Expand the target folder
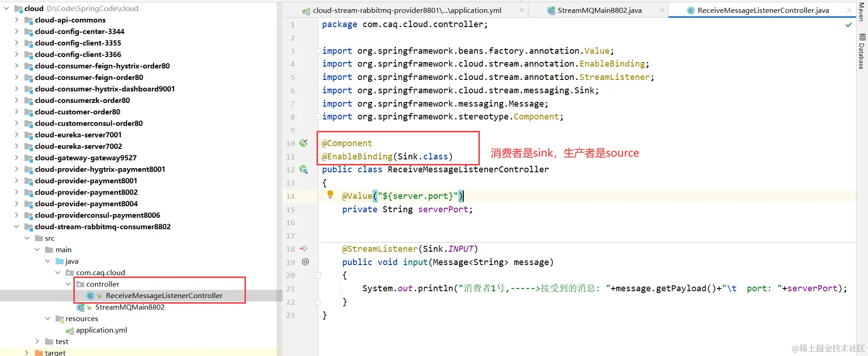Image resolution: width=868 pixels, height=356 pixels. [x=27, y=353]
